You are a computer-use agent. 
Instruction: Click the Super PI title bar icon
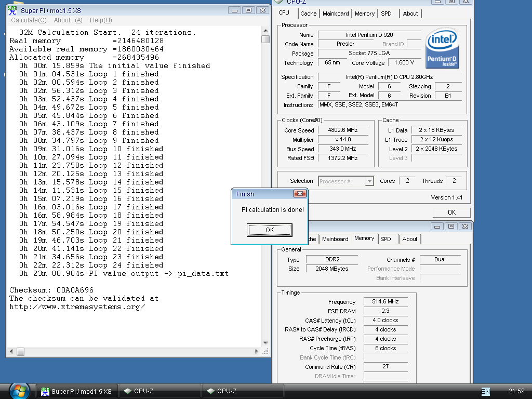[x=12, y=10]
